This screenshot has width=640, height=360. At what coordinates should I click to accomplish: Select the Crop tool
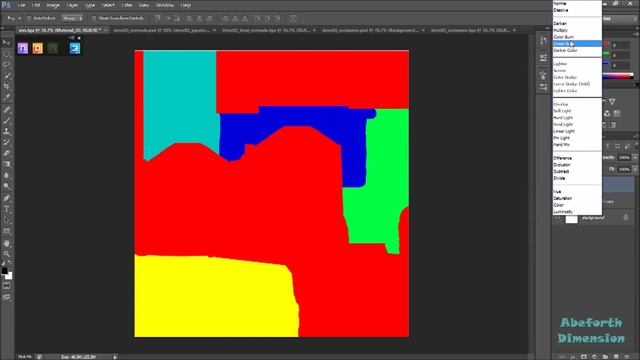pos(7,87)
